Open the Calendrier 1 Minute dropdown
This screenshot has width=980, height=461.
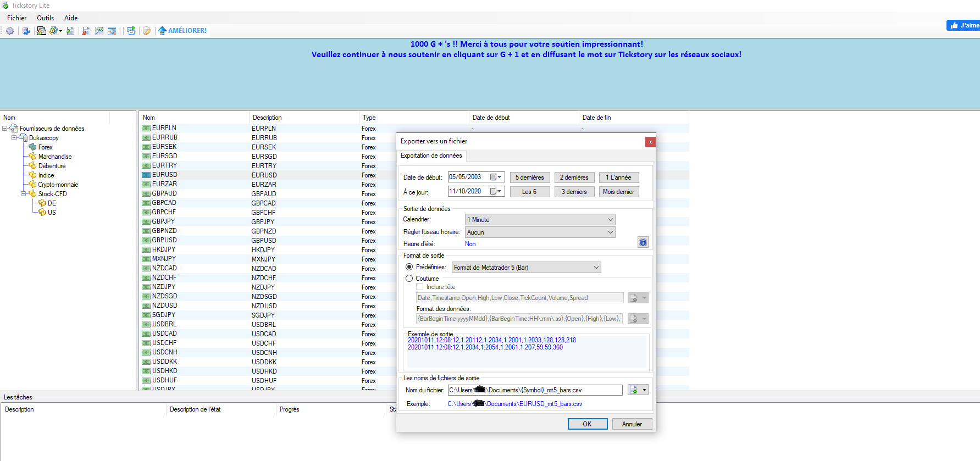click(x=540, y=220)
